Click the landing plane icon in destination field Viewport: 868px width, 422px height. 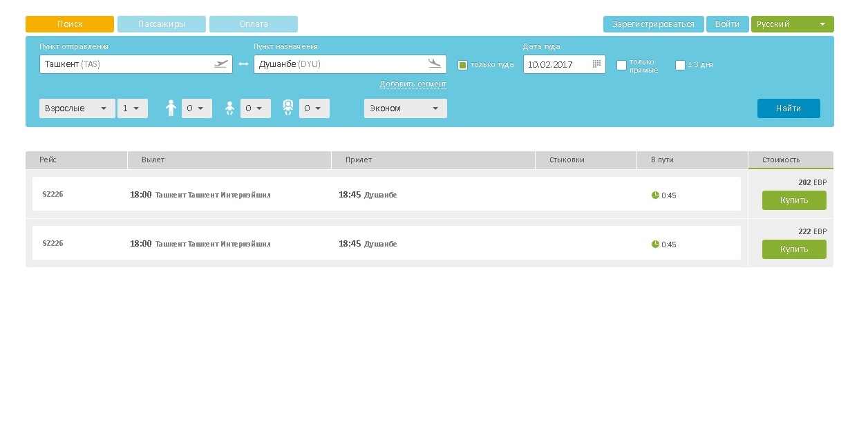434,64
